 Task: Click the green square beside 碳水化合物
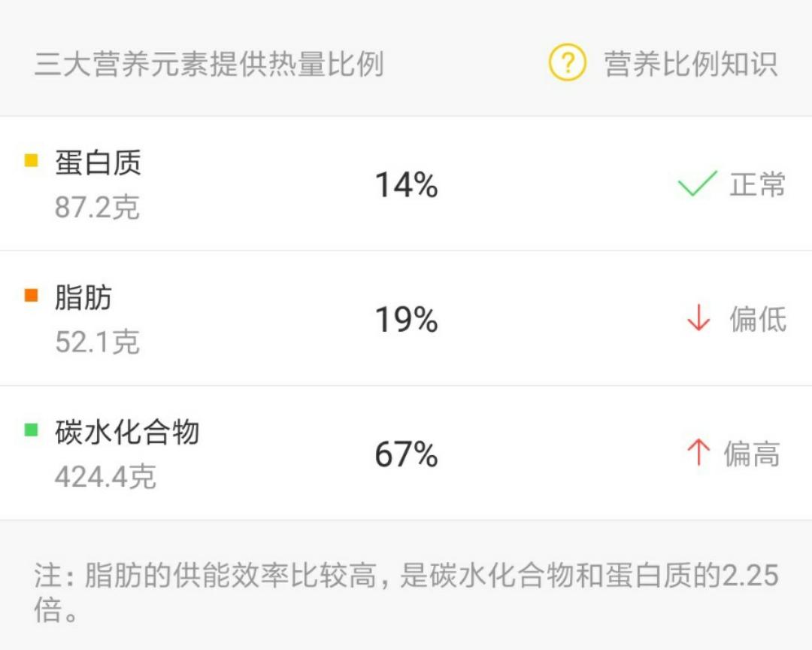32,430
